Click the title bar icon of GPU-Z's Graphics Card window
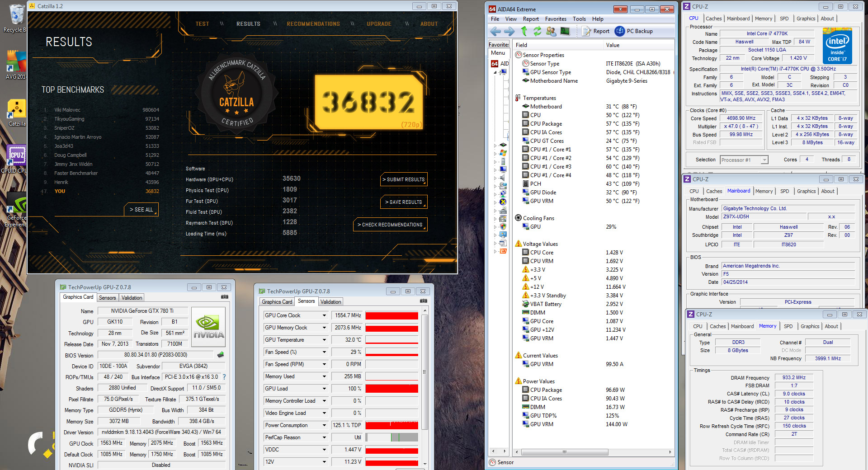Viewport: 868px width, 470px height. coord(63,287)
